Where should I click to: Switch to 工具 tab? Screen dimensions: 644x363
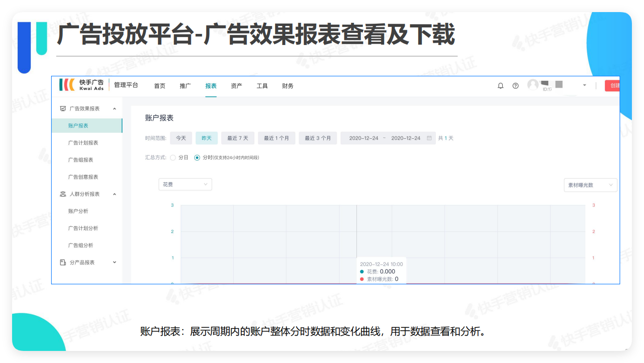pos(262,86)
